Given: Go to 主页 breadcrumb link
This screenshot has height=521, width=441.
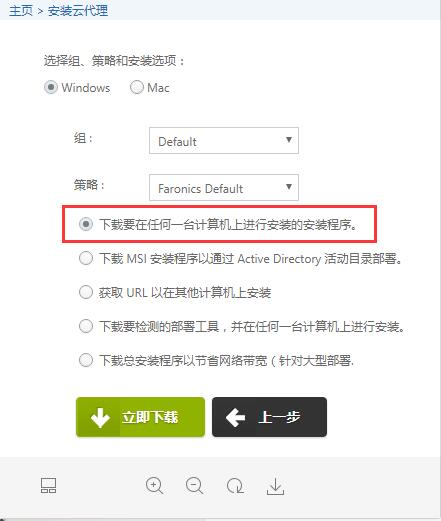Looking at the screenshot, I should point(21,11).
